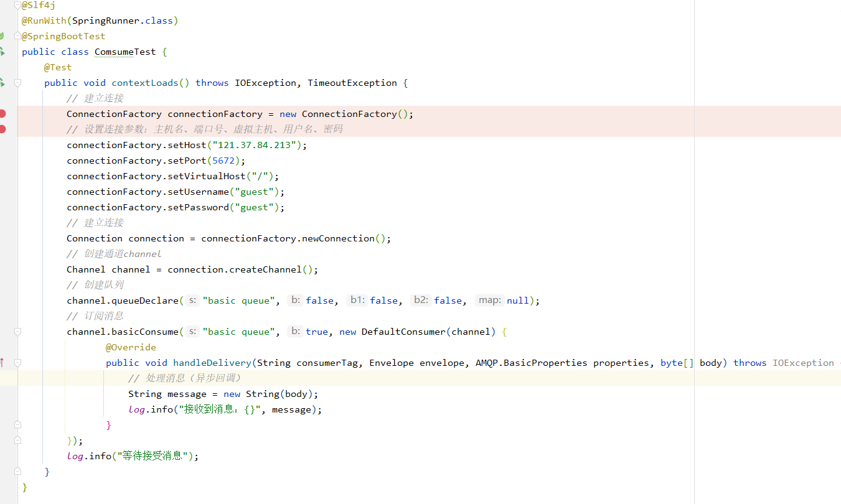Image resolution: width=841 pixels, height=504 pixels.
Task: Collapse the contextLoads method body
Action: click(17, 83)
